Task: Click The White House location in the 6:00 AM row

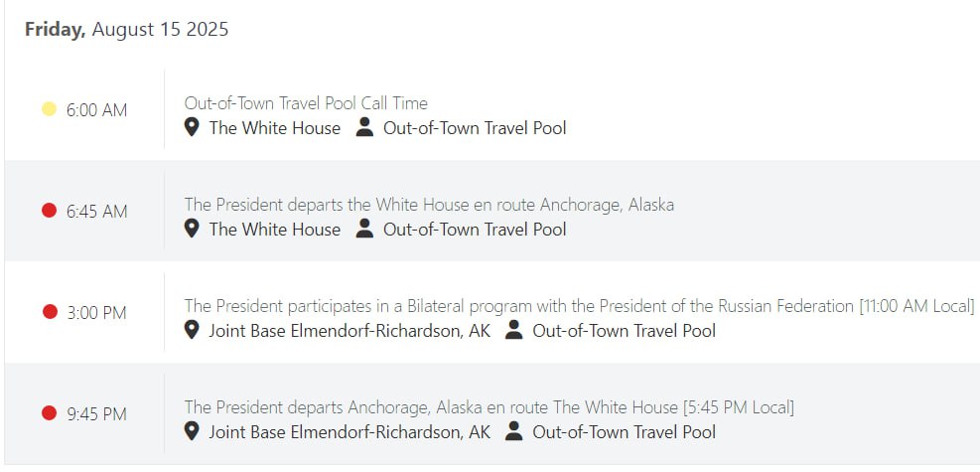Action: 274,127
